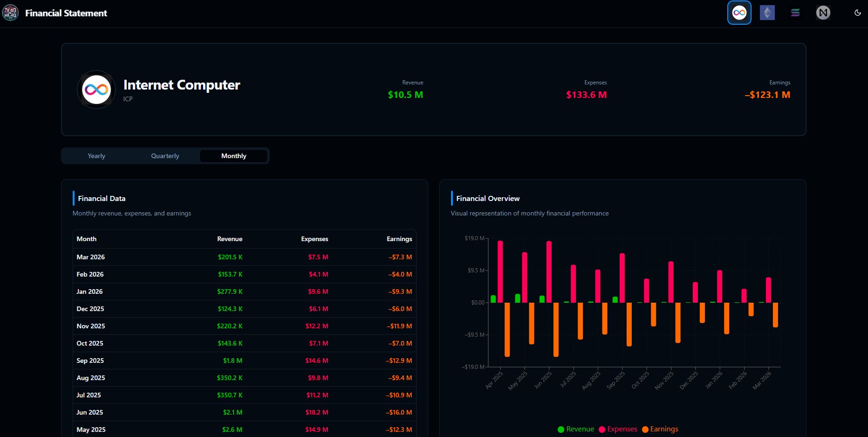Click the Apr 2025 expenses bar in the chart
The width and height of the screenshot is (868, 437).
pos(500,271)
